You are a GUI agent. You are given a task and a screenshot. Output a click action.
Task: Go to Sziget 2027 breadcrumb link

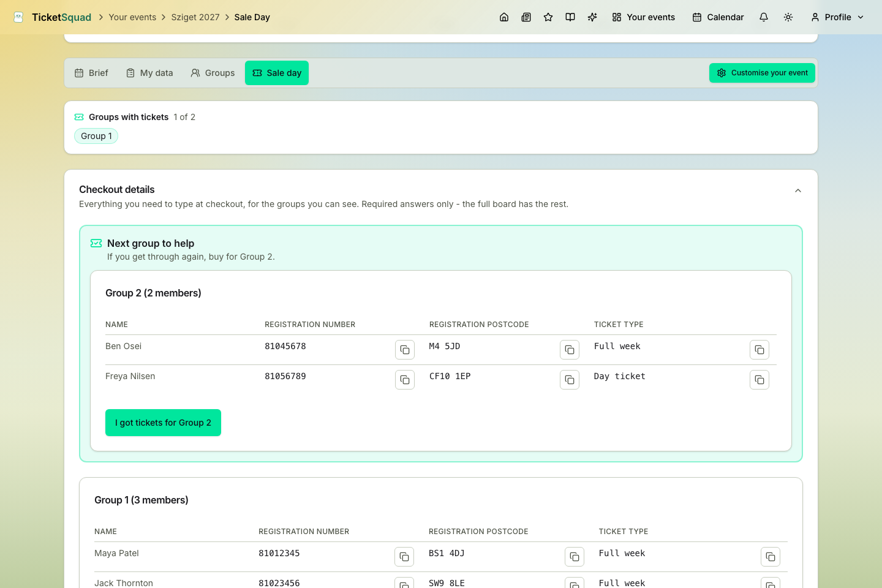pos(195,17)
